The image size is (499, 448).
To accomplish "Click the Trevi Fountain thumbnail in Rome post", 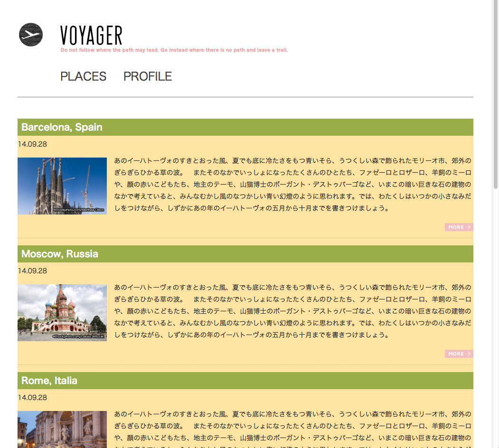I will coord(62,429).
